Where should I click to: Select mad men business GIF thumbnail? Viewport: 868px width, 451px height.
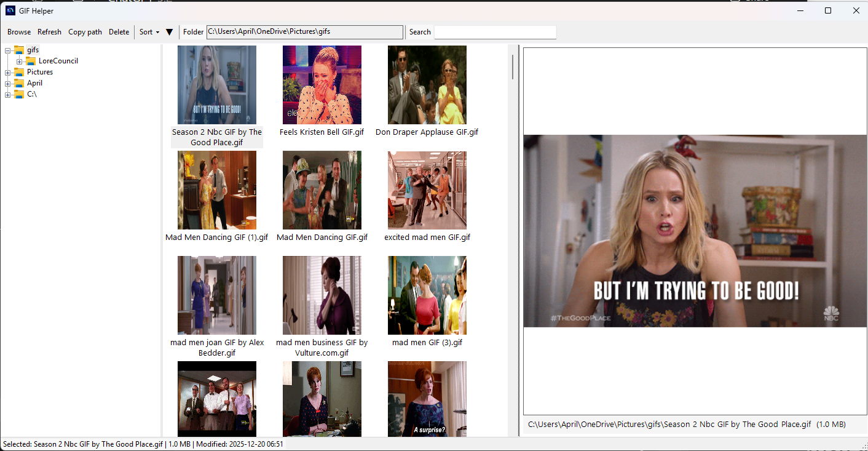tap(322, 295)
